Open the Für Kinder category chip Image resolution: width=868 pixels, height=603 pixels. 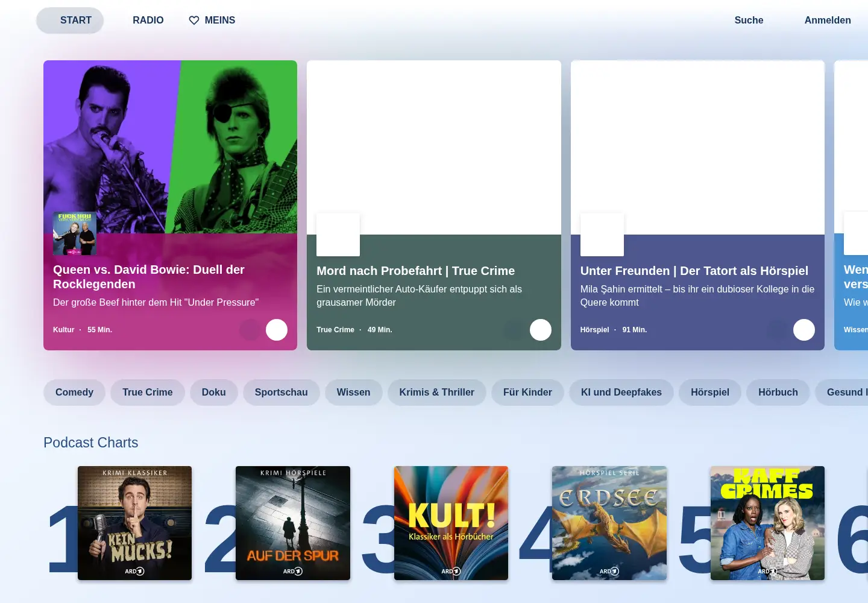point(527,393)
